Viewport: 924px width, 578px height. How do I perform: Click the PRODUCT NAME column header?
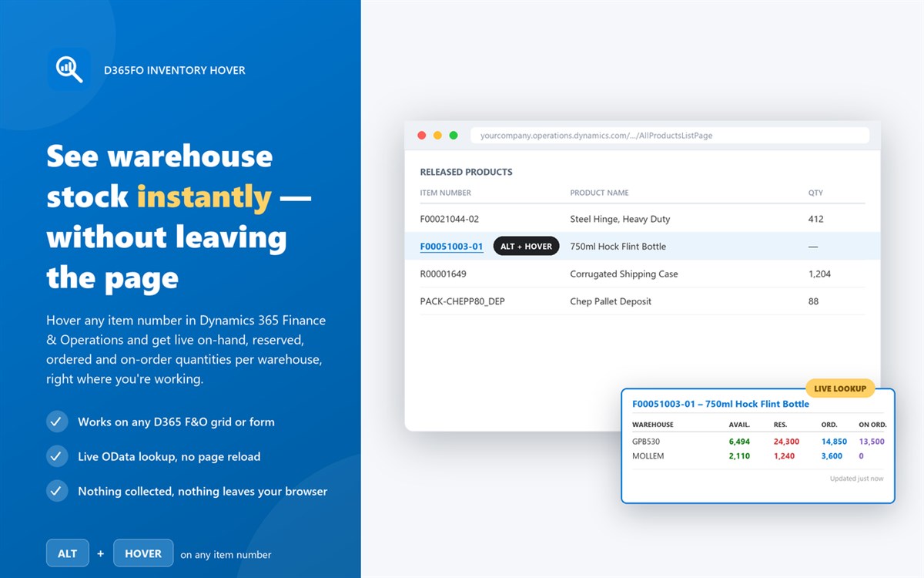[599, 193]
